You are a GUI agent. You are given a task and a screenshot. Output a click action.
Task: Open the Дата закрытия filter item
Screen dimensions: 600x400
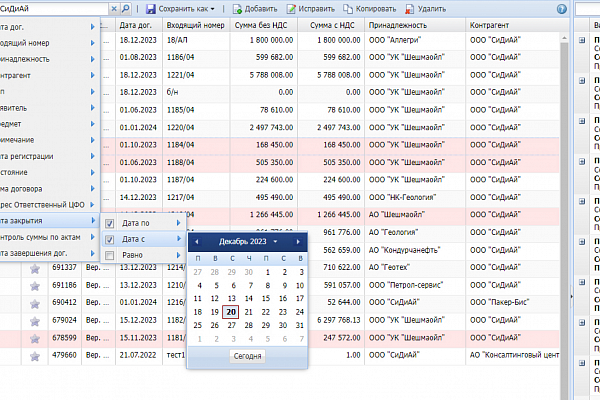coord(49,221)
